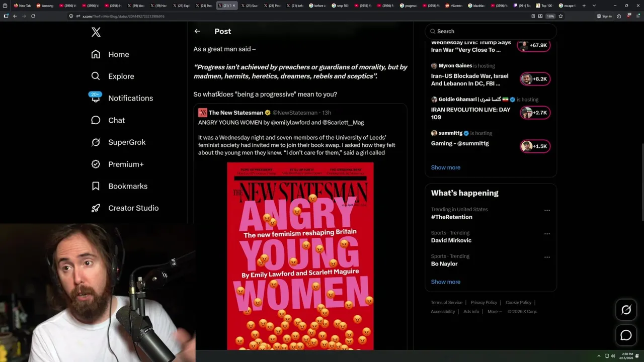
Task: Click Sign in on the browser toolbar
Action: pyautogui.click(x=604, y=16)
